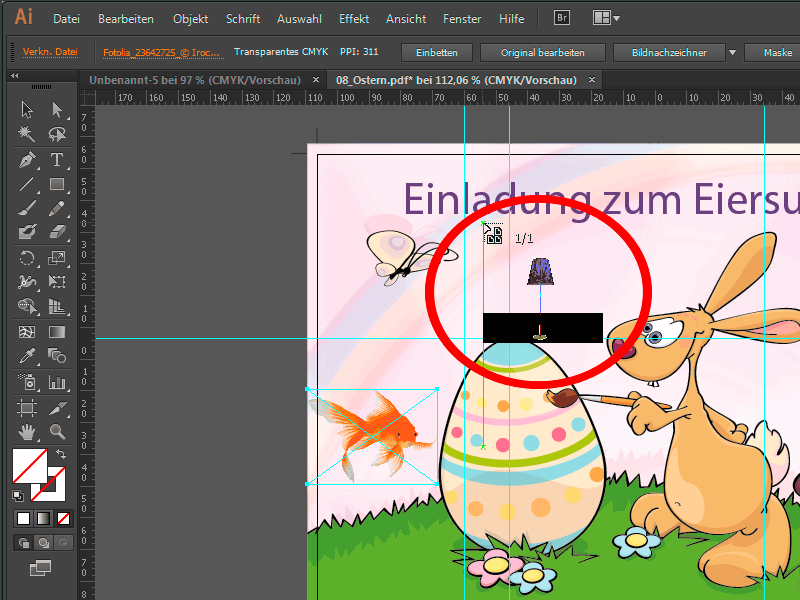Open the Datei menu
Viewport: 800px width, 600px height.
pos(66,19)
